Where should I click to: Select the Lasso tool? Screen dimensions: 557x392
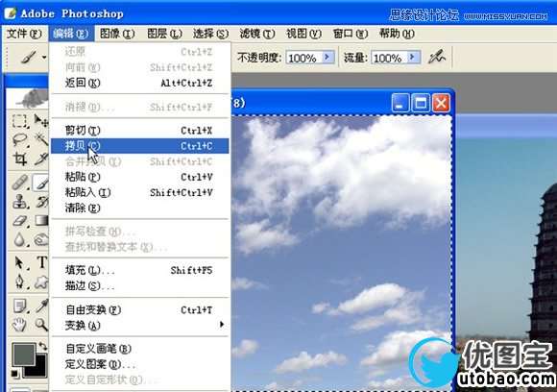pos(19,139)
